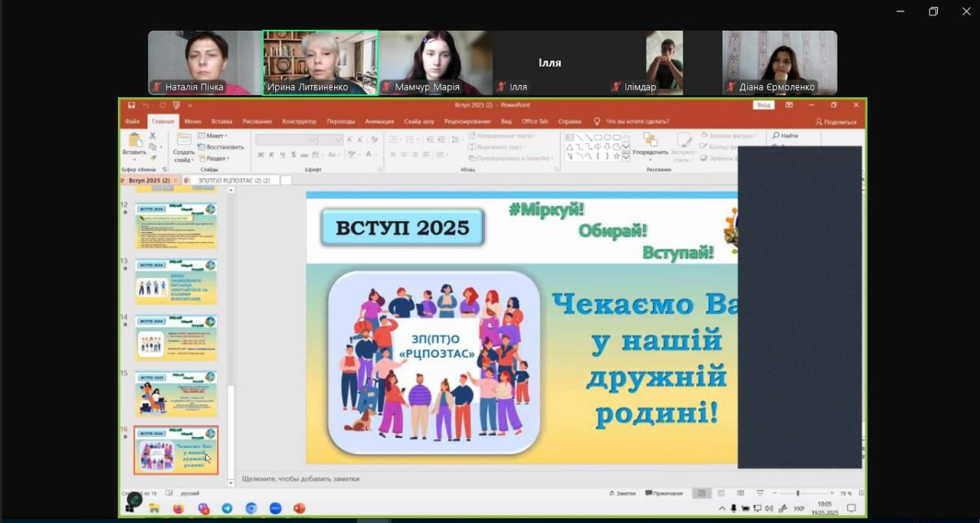The width and height of the screenshot is (980, 523).
Task: Show hidden system tray icons chevron
Action: click(722, 508)
